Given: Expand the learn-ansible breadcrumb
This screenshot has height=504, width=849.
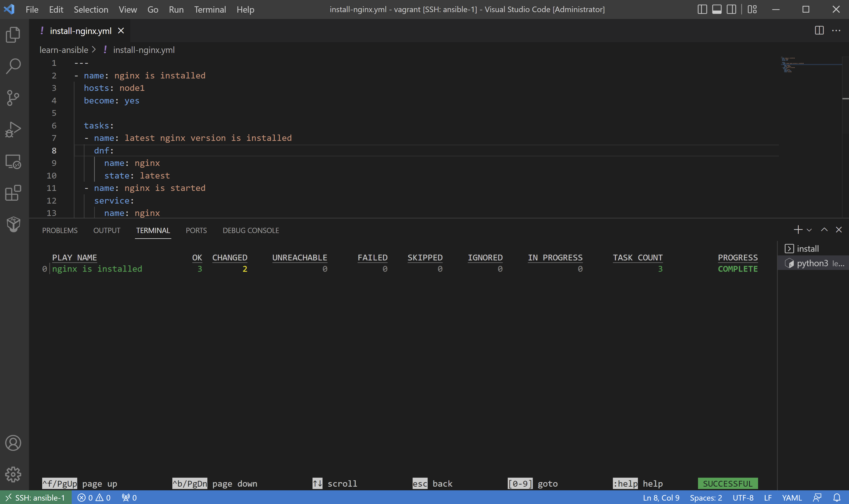Looking at the screenshot, I should [x=64, y=50].
